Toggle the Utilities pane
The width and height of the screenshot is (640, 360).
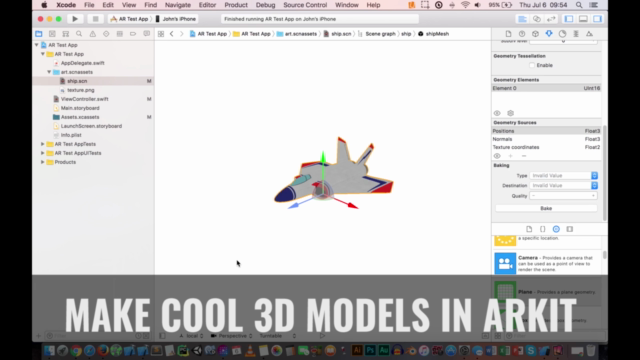(598, 19)
